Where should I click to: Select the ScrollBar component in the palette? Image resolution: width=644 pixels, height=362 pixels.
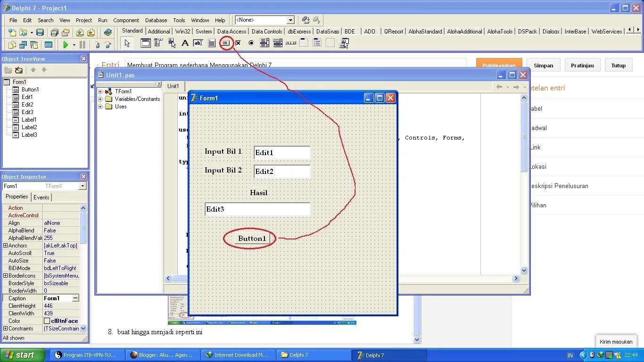[x=291, y=43]
